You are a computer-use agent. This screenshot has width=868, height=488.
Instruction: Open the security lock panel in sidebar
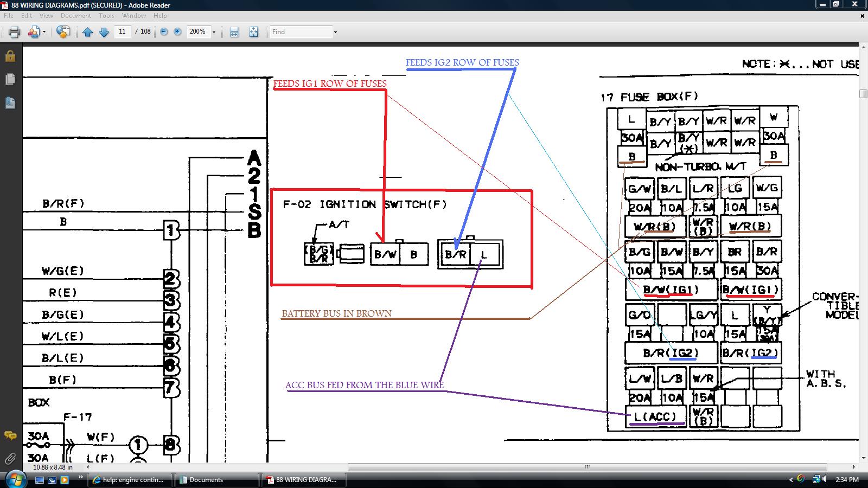point(10,56)
